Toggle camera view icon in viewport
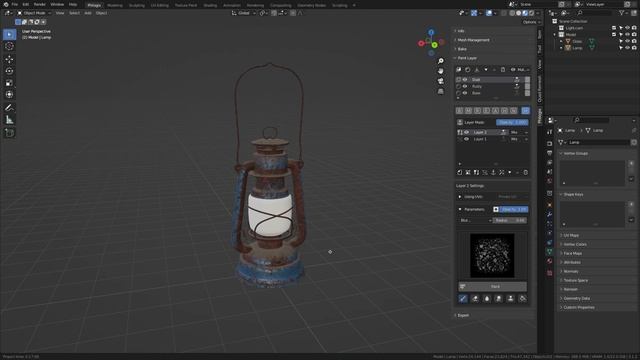Image resolution: width=640 pixels, height=360 pixels. coord(441,81)
